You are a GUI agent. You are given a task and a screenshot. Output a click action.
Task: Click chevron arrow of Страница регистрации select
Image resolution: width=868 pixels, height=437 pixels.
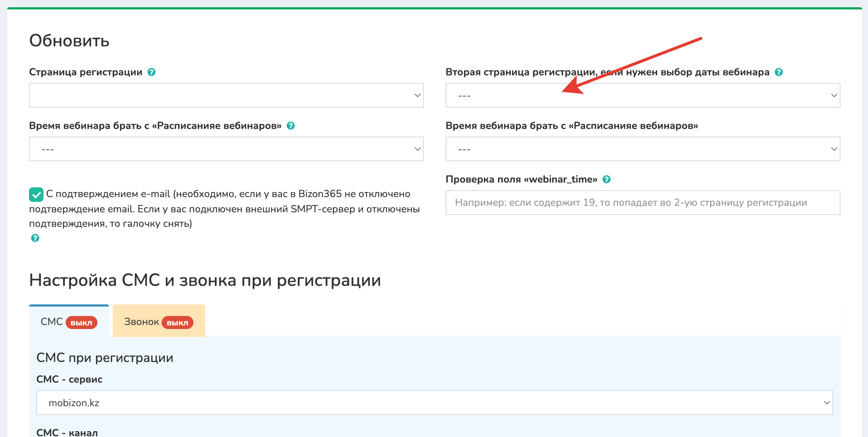(417, 95)
